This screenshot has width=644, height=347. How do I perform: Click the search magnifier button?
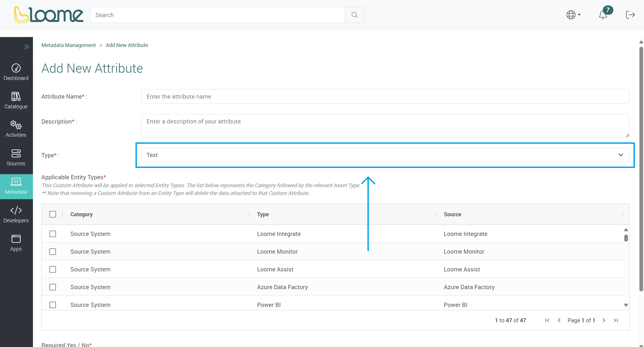pyautogui.click(x=354, y=15)
